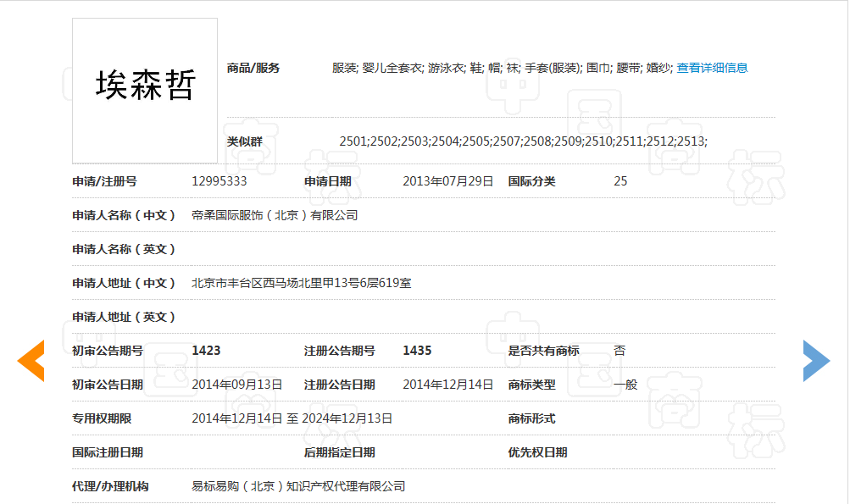Screen dimensions: 850x504
Task: Open the 查看详细信息 link
Action: pos(712,68)
